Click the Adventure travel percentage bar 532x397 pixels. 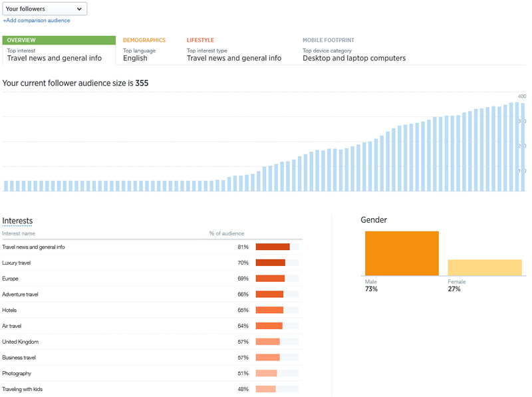(x=269, y=294)
